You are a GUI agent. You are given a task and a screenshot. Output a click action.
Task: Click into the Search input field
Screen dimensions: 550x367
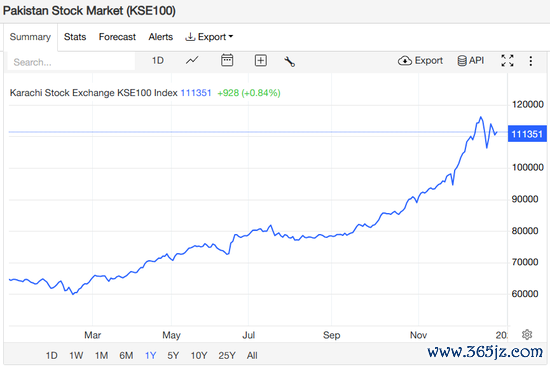coord(71,62)
